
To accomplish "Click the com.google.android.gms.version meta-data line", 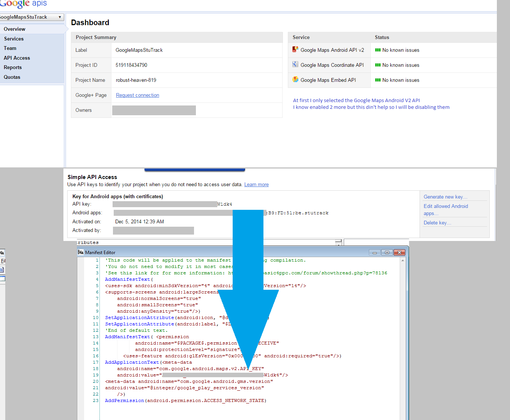I will tap(189, 381).
